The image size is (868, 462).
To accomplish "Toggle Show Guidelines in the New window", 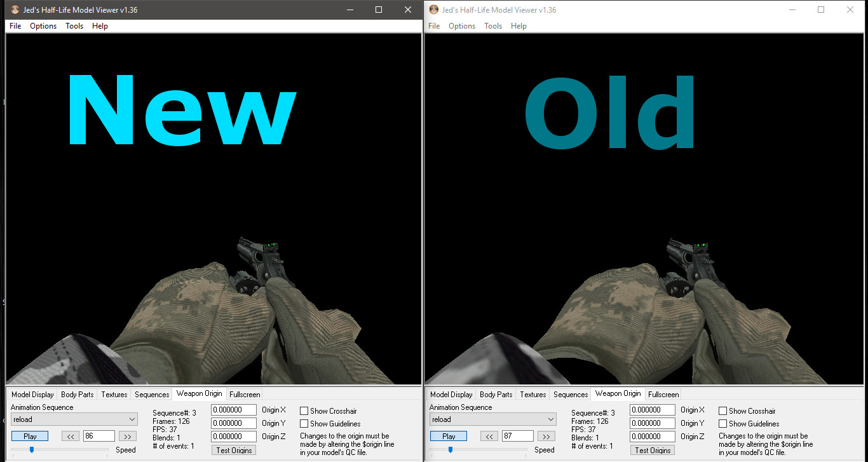I will click(x=304, y=424).
